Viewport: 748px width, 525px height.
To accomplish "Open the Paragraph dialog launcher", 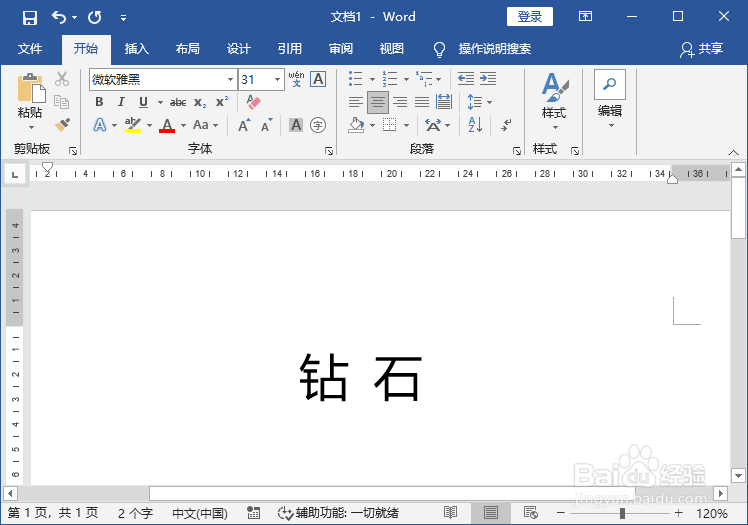I will point(517,151).
